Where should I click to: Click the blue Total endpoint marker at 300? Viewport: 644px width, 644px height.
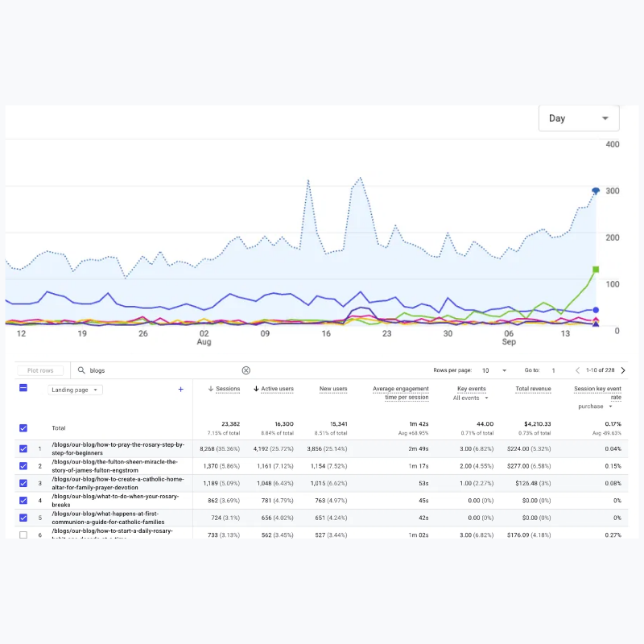(x=596, y=191)
